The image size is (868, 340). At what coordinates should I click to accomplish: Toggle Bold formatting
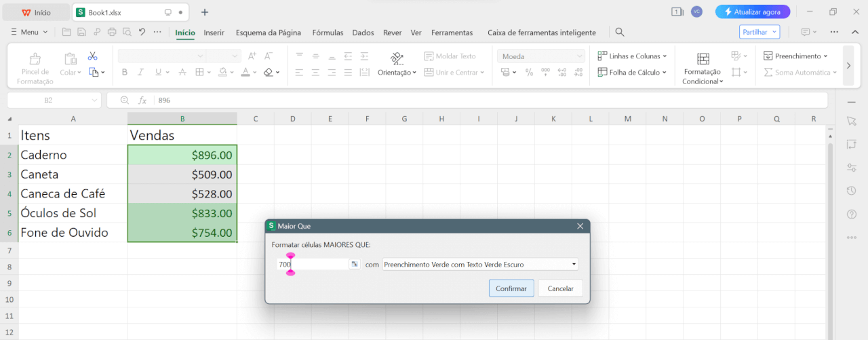click(124, 72)
